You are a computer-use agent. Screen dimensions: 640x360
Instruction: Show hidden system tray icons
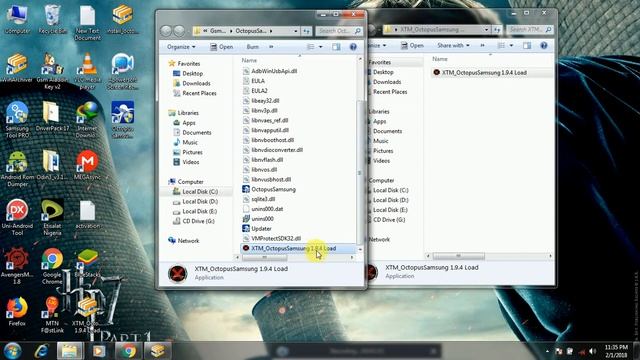(x=547, y=351)
